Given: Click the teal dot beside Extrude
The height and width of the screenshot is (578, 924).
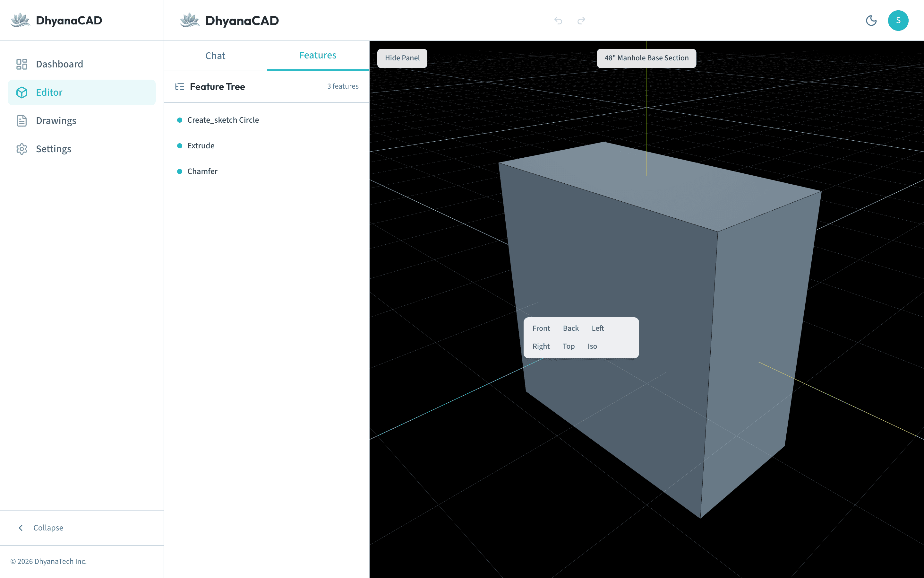Looking at the screenshot, I should [x=179, y=146].
